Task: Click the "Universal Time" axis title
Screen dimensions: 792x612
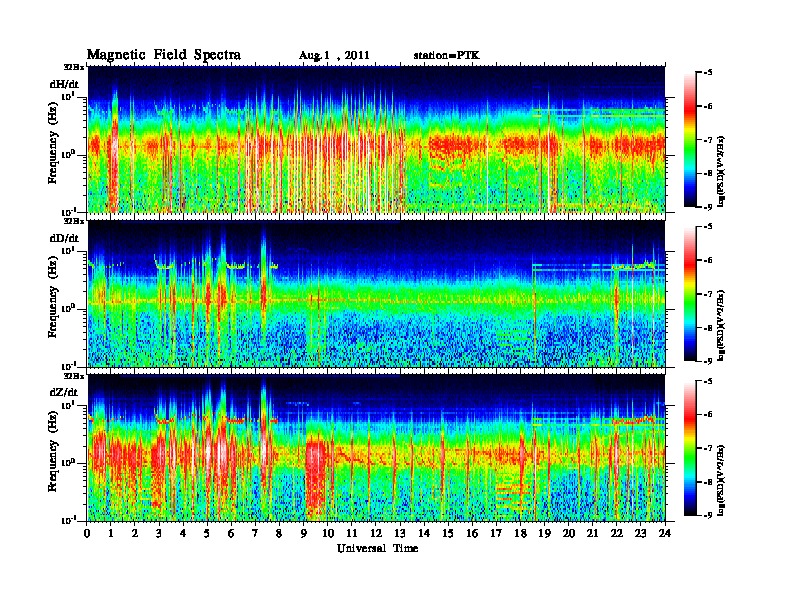Action: 377,548
